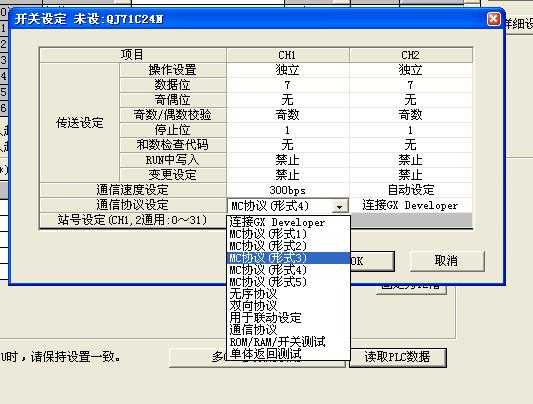Click the RUN中写入 row label

(173, 160)
